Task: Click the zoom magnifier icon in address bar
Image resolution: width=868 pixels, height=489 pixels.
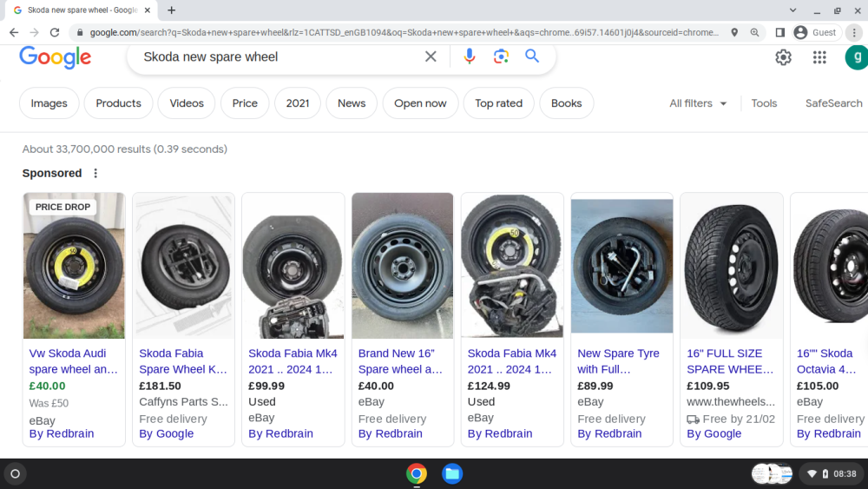Action: point(754,33)
